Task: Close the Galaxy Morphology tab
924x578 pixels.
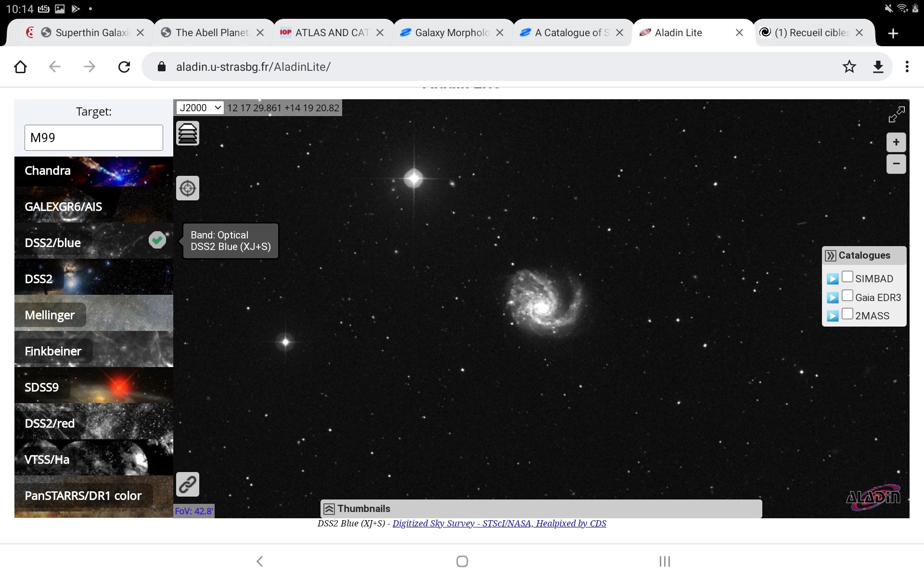Action: [x=500, y=33]
